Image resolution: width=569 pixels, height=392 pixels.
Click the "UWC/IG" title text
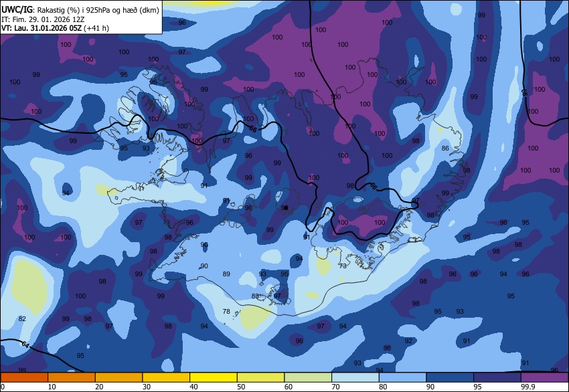click(x=17, y=10)
